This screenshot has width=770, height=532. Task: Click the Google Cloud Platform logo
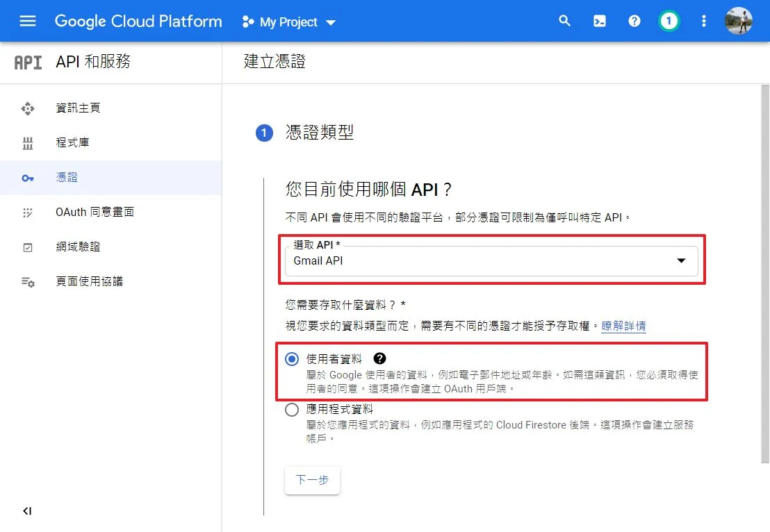[x=138, y=22]
